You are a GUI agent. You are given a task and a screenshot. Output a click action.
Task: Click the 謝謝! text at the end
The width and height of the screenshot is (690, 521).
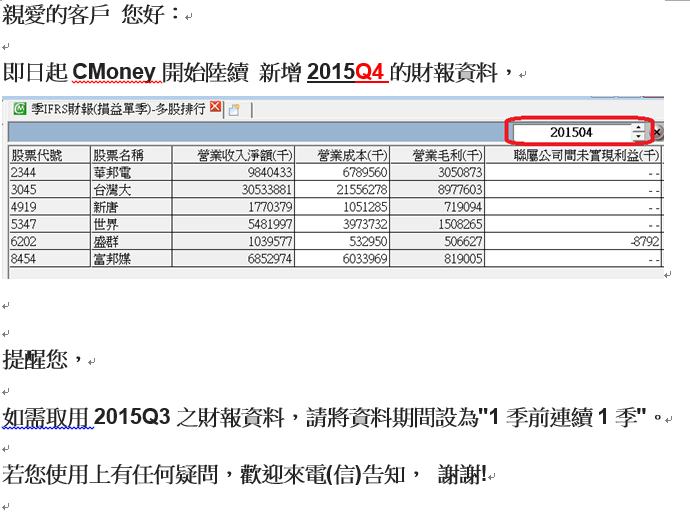click(462, 474)
